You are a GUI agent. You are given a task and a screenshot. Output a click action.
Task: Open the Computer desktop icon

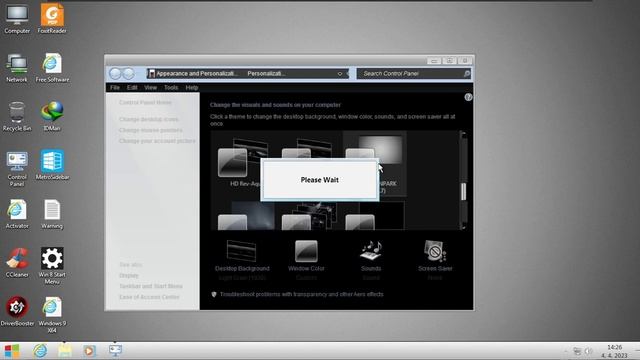[x=17, y=19]
